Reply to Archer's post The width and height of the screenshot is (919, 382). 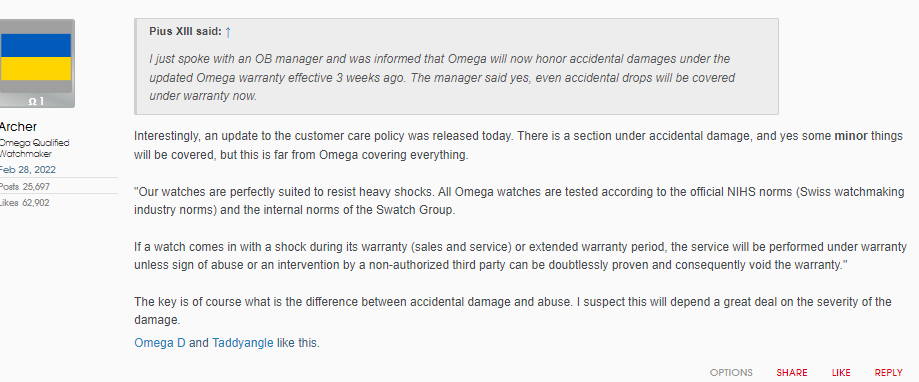(x=889, y=373)
